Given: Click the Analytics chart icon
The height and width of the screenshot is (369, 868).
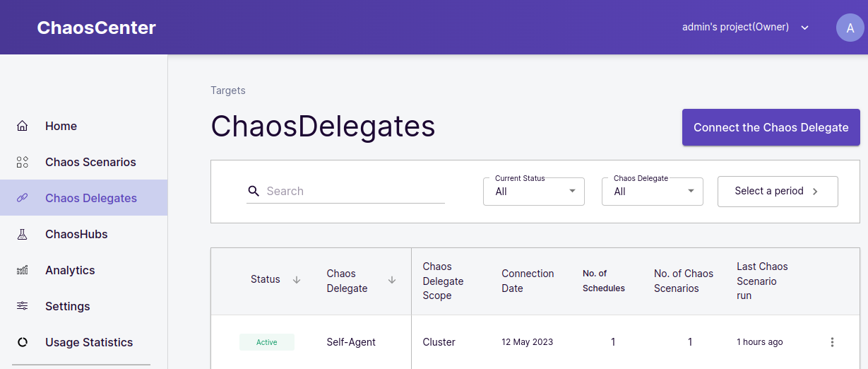Looking at the screenshot, I should pos(23,271).
